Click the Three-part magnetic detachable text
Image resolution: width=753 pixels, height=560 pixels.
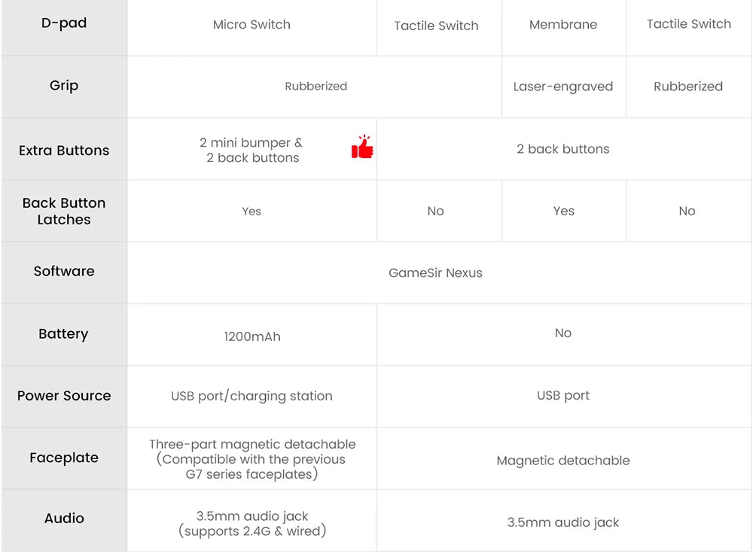coord(252,445)
